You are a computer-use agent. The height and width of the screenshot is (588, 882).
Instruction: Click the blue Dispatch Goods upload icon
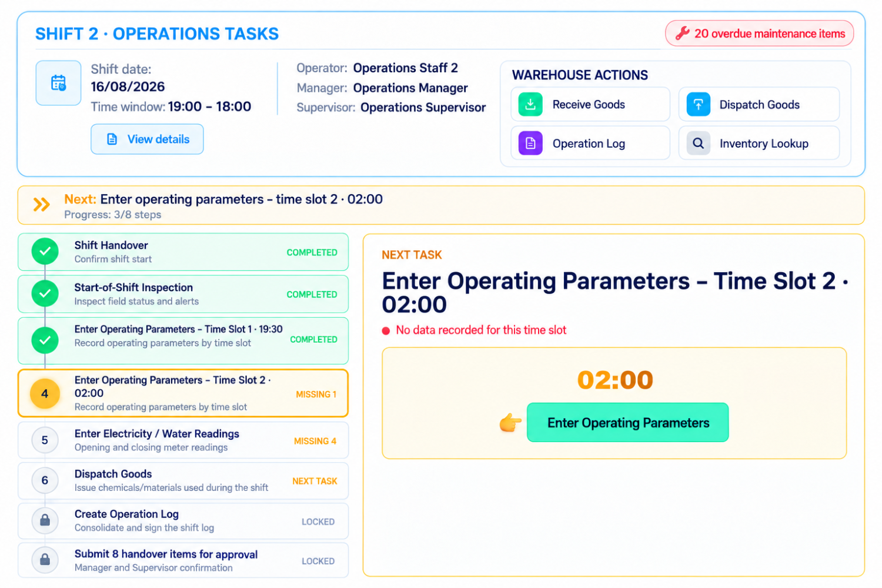tap(698, 105)
